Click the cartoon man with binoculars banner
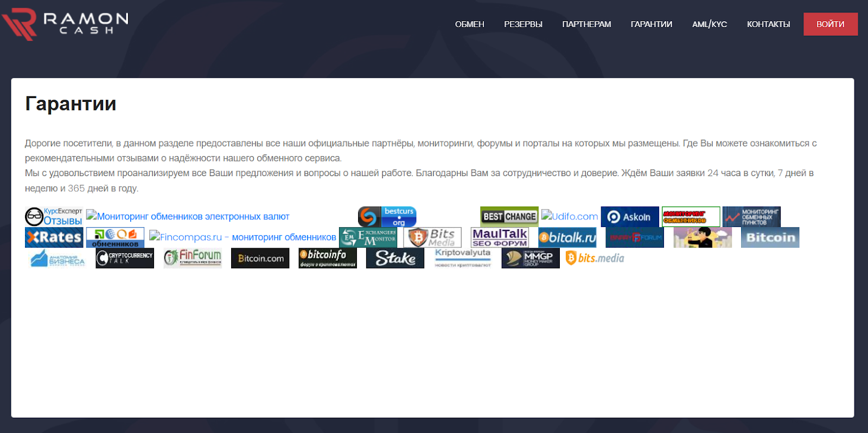868x433 pixels. (x=703, y=237)
